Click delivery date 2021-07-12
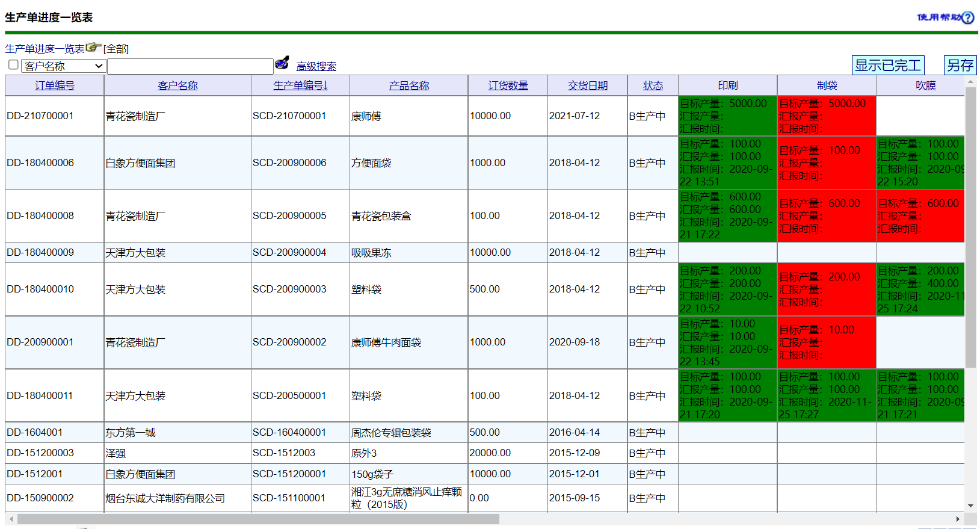Screen dimensions: 980x529 (x=575, y=116)
